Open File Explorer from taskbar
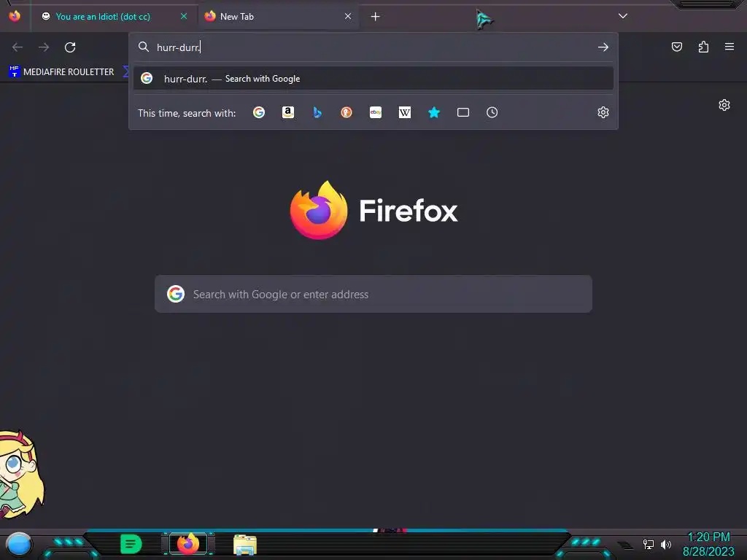This screenshot has height=560, width=747. tap(245, 545)
